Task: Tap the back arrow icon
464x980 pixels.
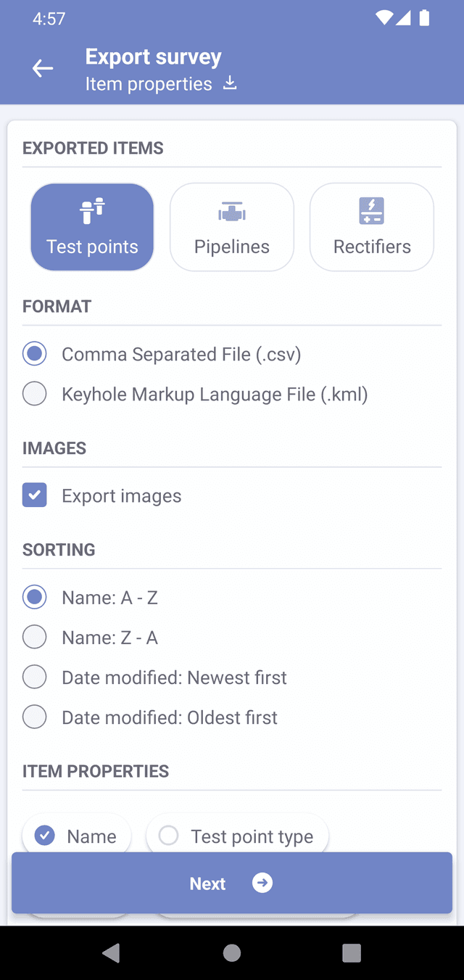Action: click(43, 69)
